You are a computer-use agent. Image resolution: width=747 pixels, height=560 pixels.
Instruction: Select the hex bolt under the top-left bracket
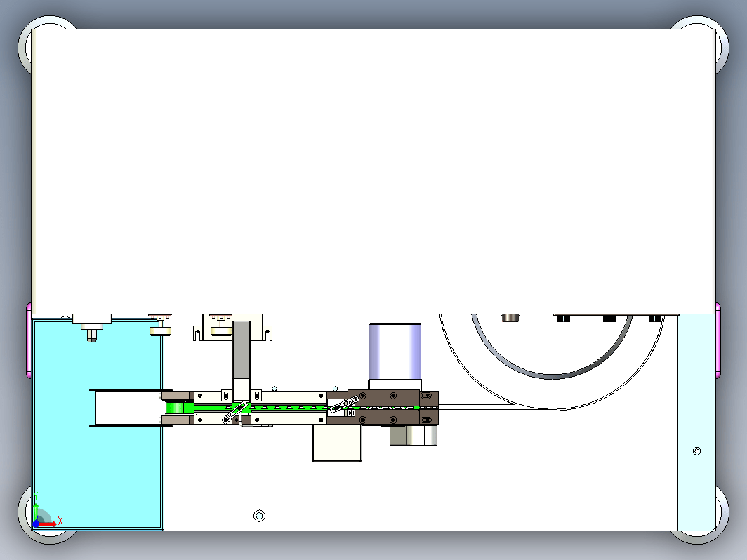click(92, 335)
